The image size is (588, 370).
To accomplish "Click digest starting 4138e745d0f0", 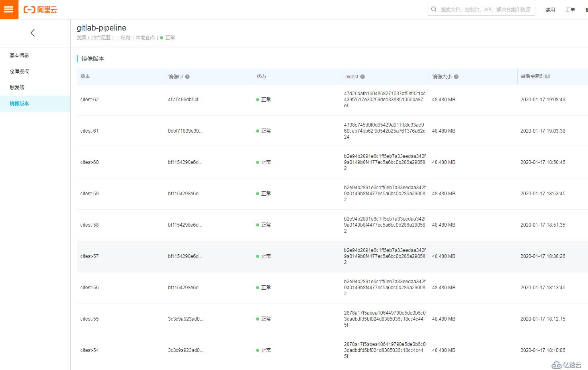I will point(385,131).
